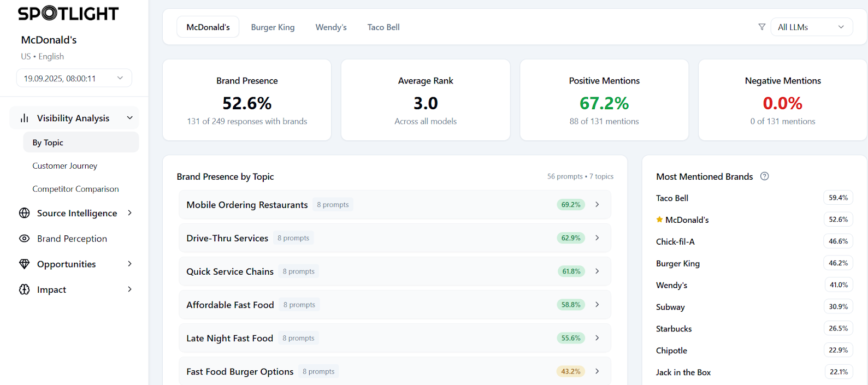Switch to the Burger King tab
The image size is (868, 385).
(x=273, y=27)
